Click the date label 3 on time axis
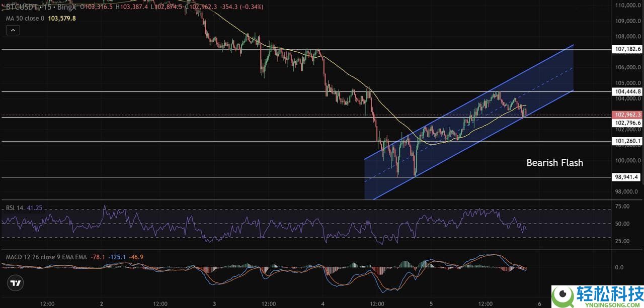644x308 pixels. (x=214, y=303)
